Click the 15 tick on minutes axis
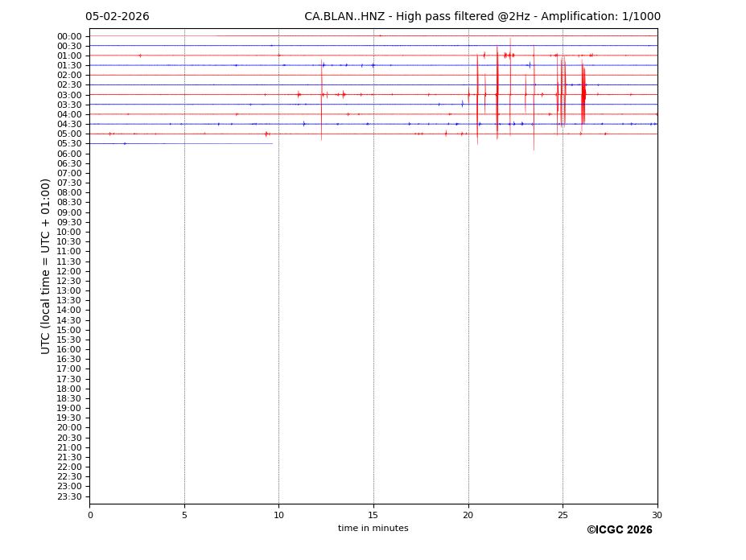746x560 pixels. click(x=373, y=515)
